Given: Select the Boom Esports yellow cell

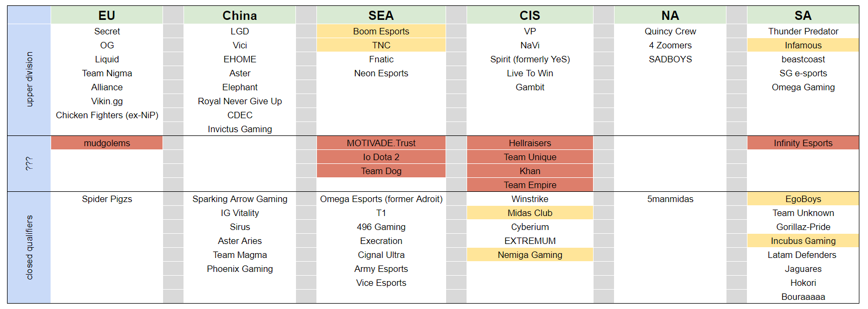Looking at the screenshot, I should (x=381, y=31).
